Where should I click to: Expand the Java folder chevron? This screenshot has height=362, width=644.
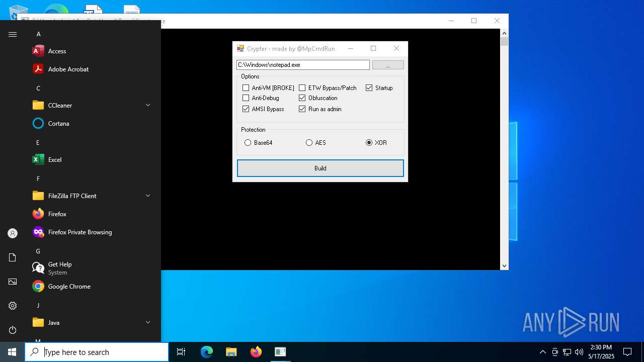point(148,322)
